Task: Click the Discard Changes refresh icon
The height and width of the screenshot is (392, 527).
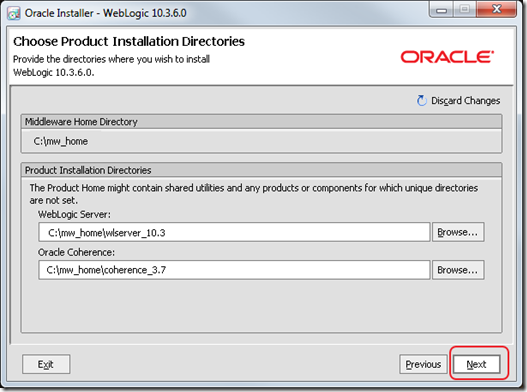Action: pos(421,100)
